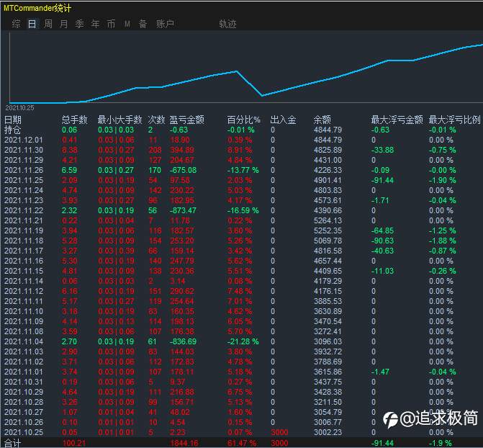Click the 百分比% column header
Screen dimensions: 483x448
pos(243,120)
